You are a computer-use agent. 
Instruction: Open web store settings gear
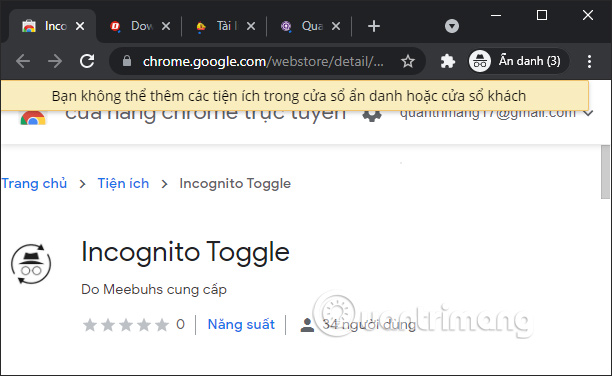point(372,116)
